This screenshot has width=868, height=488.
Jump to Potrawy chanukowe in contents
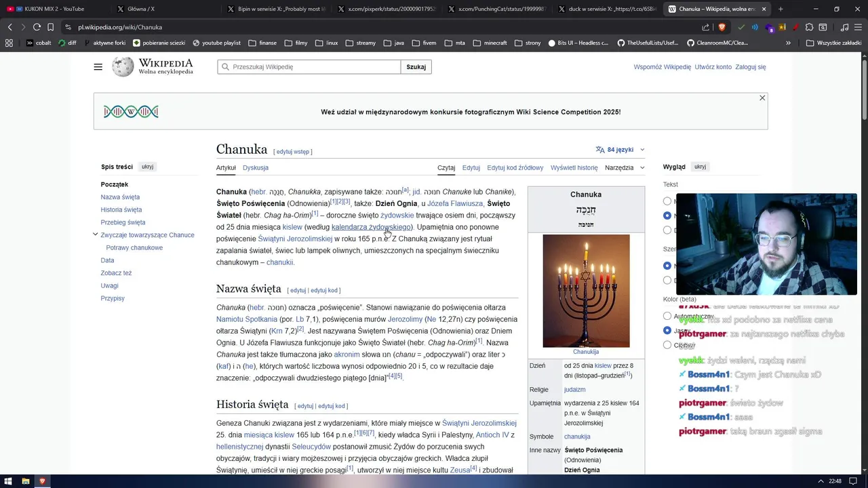(134, 247)
